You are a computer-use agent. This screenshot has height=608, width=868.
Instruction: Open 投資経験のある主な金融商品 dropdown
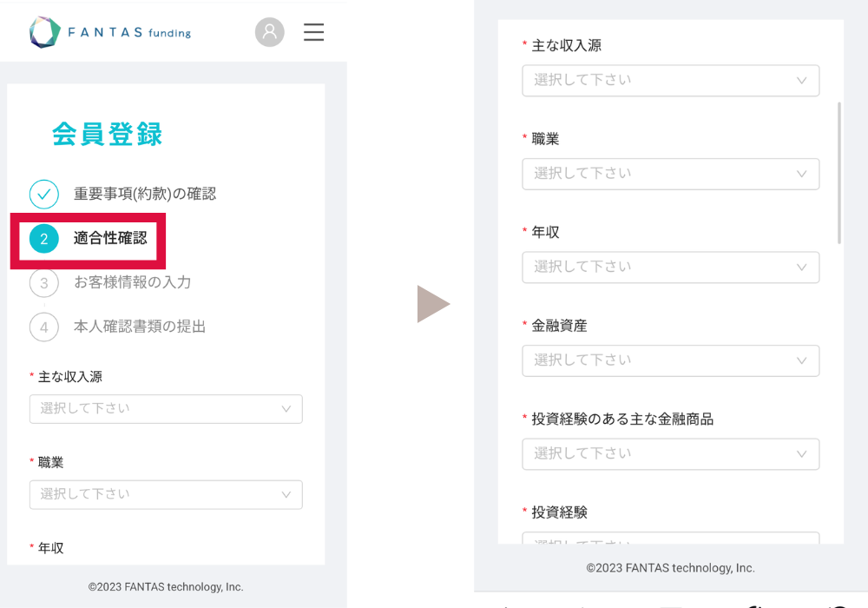[670, 453]
